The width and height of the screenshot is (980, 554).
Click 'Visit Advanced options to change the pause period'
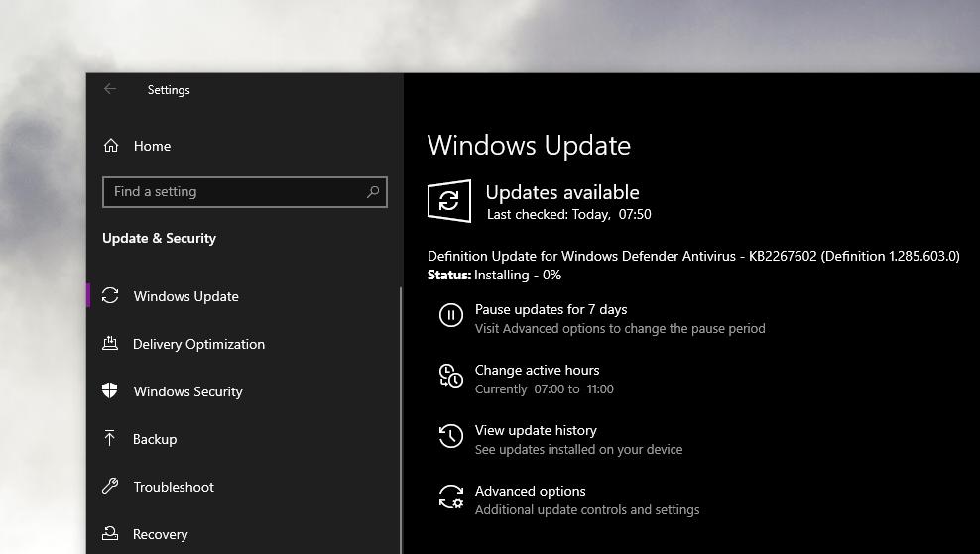pos(620,328)
